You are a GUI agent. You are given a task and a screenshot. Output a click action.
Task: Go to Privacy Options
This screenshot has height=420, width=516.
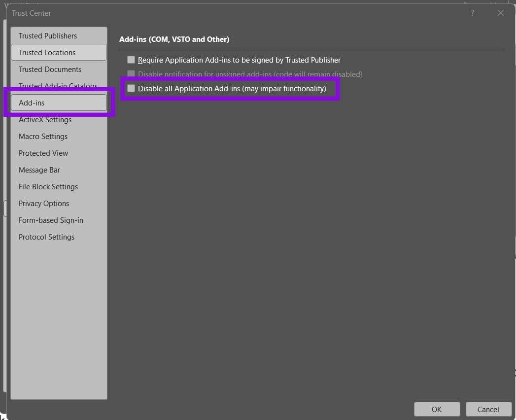click(59, 204)
